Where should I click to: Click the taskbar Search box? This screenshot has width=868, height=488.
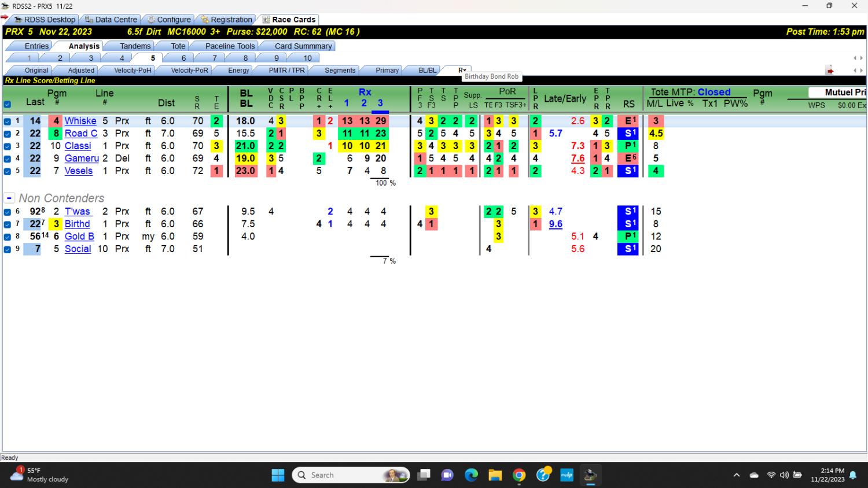pos(351,475)
